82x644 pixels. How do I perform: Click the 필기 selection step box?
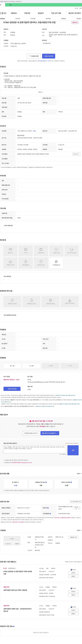(51, 366)
